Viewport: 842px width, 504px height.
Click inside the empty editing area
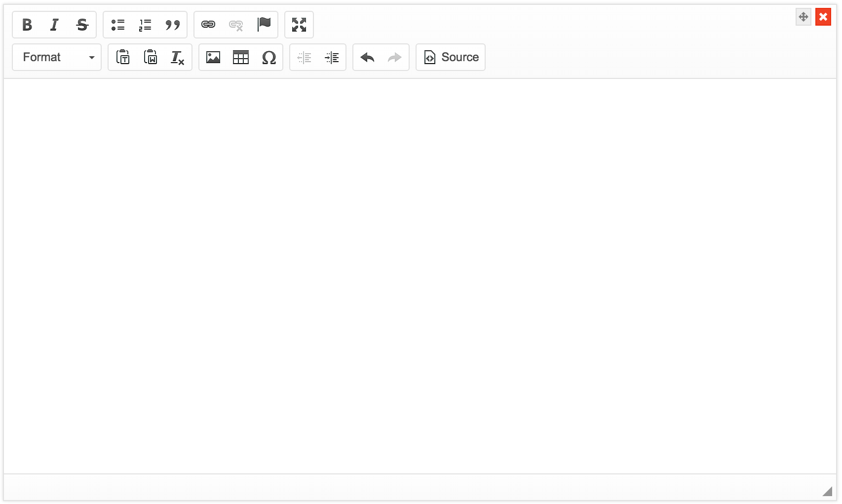pyautogui.click(x=420, y=276)
